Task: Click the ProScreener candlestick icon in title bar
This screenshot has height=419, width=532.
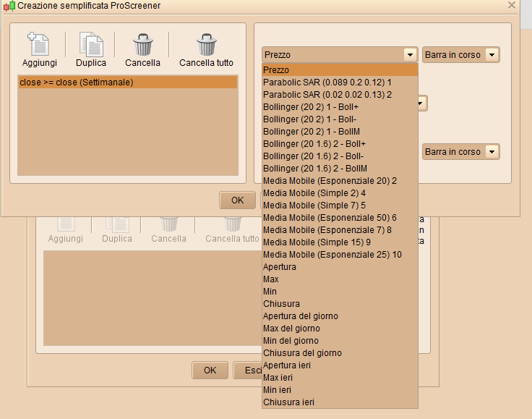Action: pyautogui.click(x=9, y=6)
